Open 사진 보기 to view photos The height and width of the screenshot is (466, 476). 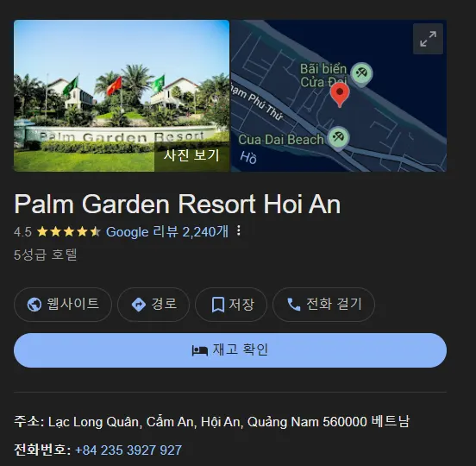[191, 155]
